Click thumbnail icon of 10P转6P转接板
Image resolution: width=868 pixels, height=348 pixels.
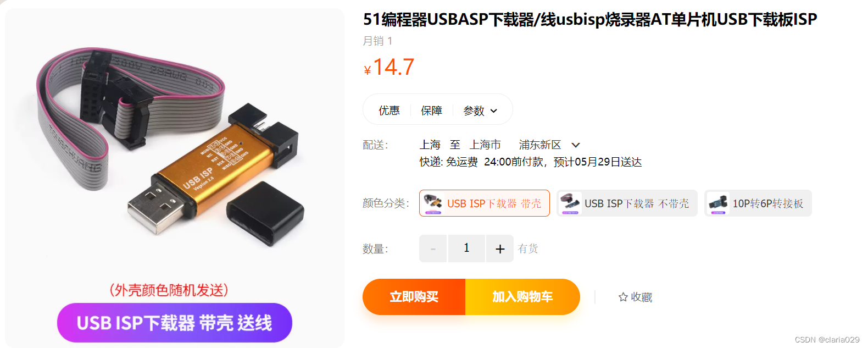718,203
